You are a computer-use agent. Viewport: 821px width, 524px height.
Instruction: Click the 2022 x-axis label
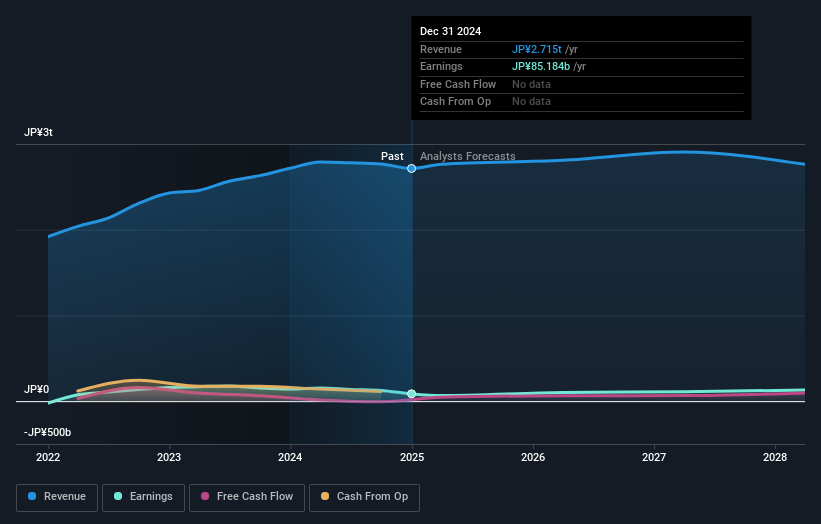(x=48, y=457)
